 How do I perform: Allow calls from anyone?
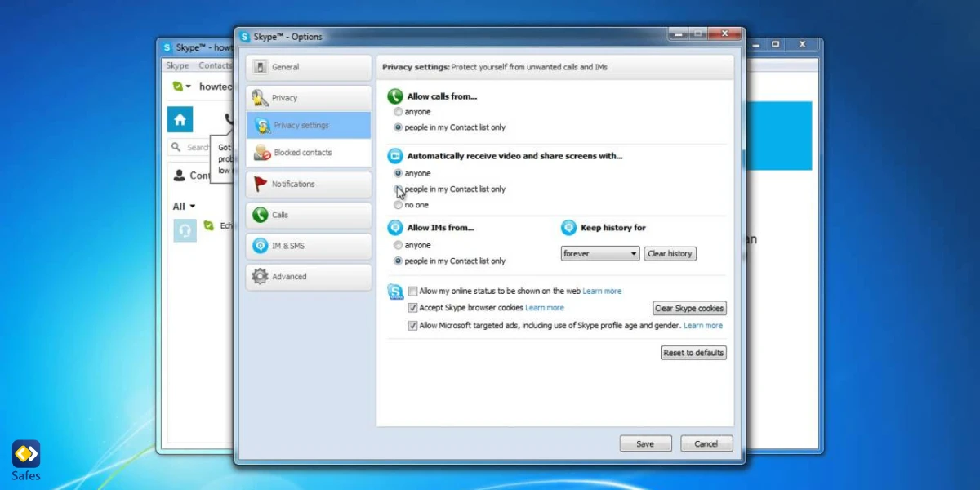tap(398, 112)
